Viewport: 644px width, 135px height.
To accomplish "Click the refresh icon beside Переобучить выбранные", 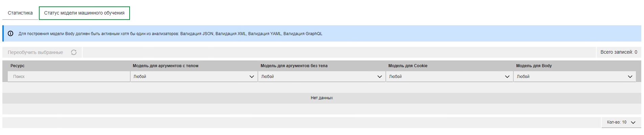I will click(x=74, y=52).
